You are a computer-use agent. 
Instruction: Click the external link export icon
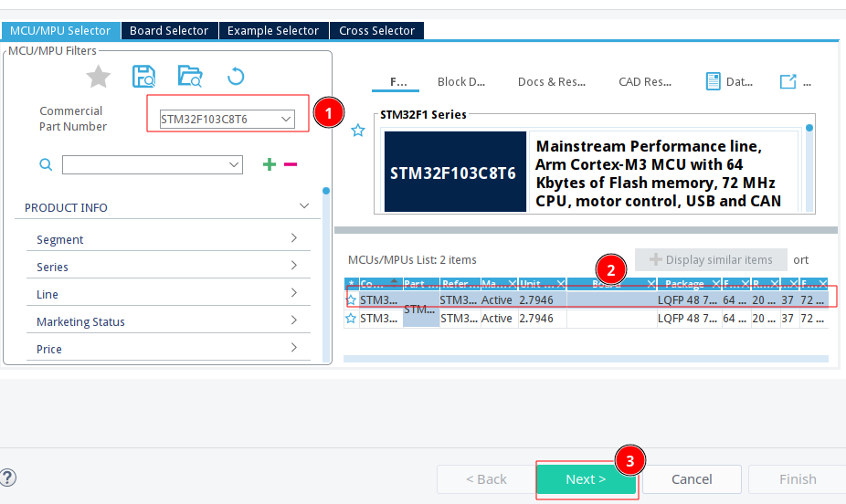(788, 82)
